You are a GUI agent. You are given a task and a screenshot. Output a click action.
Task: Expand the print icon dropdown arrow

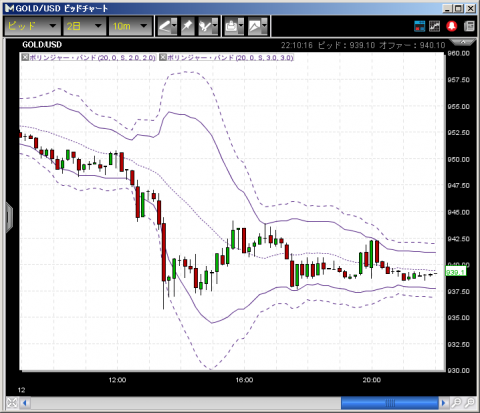[241, 26]
